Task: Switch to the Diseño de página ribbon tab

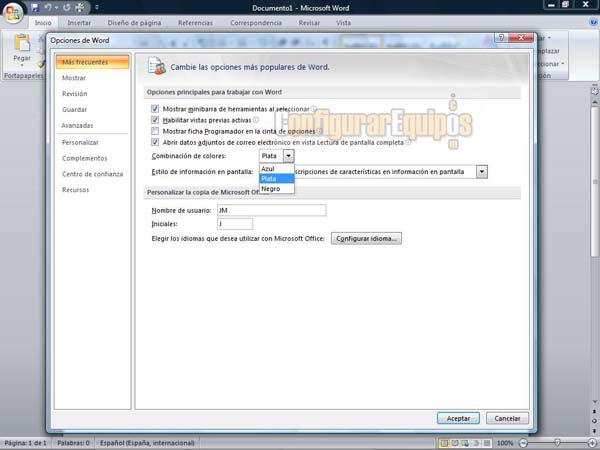Action: coord(134,23)
